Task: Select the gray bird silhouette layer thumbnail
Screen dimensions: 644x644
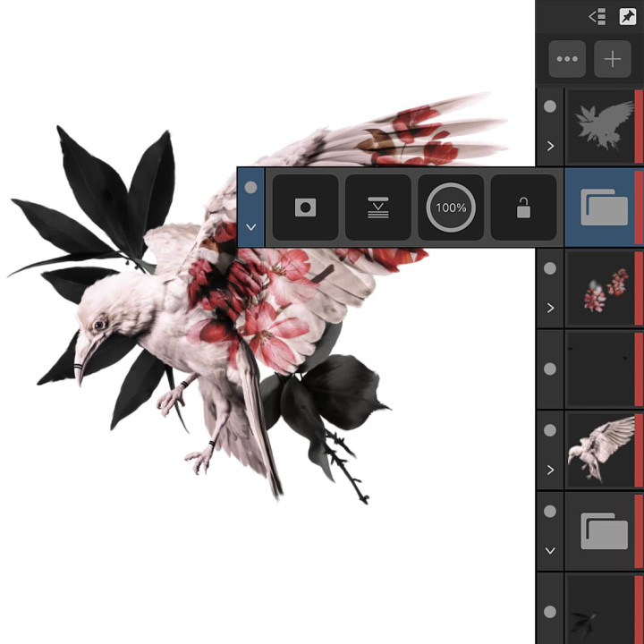Action: (x=601, y=126)
